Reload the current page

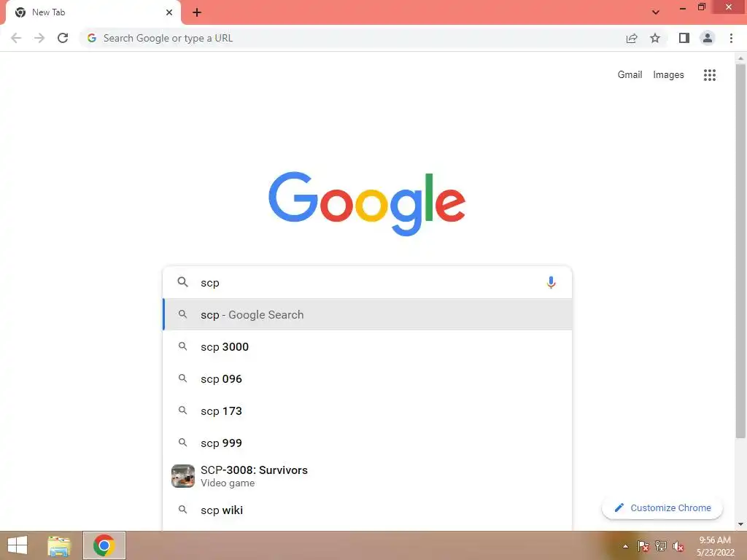(x=63, y=38)
